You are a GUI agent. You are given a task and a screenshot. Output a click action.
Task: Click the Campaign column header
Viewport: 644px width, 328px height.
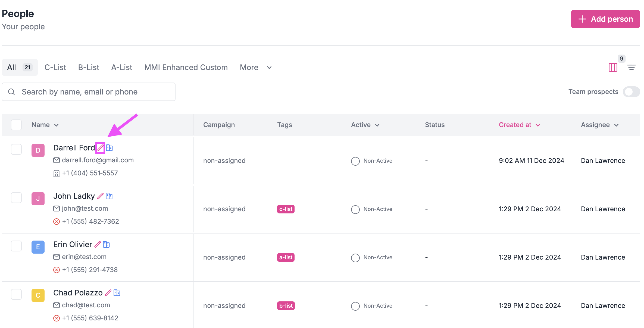pyautogui.click(x=219, y=125)
